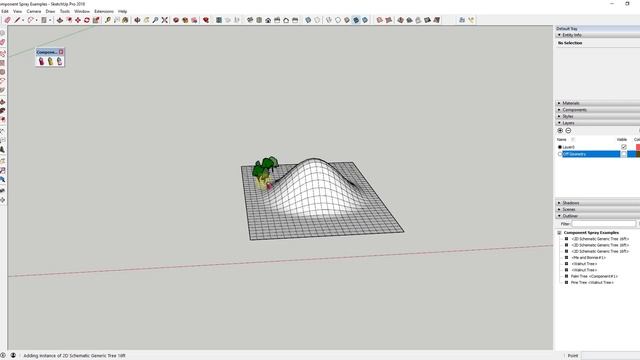Switch to the Front view house icon
This screenshot has height=360, width=640.
tap(268, 20)
